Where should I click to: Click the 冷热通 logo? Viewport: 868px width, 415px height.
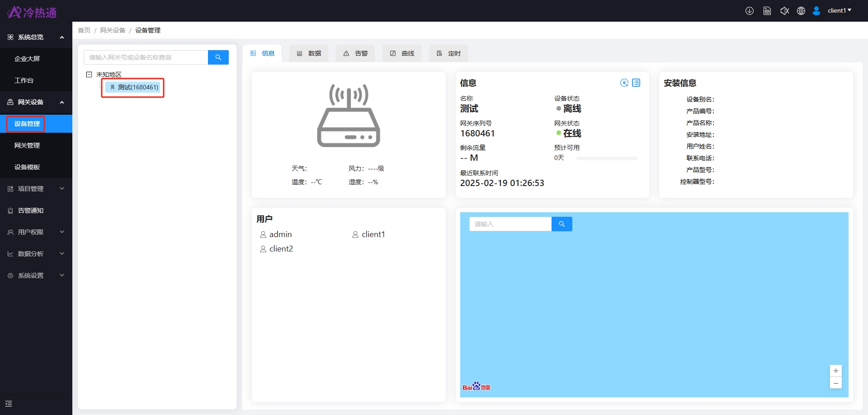32,12
